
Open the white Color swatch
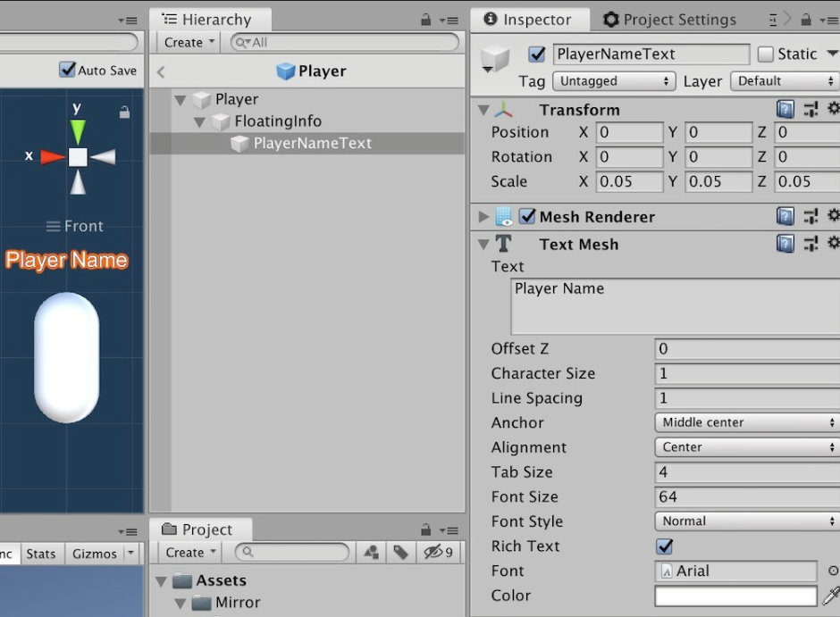(735, 596)
